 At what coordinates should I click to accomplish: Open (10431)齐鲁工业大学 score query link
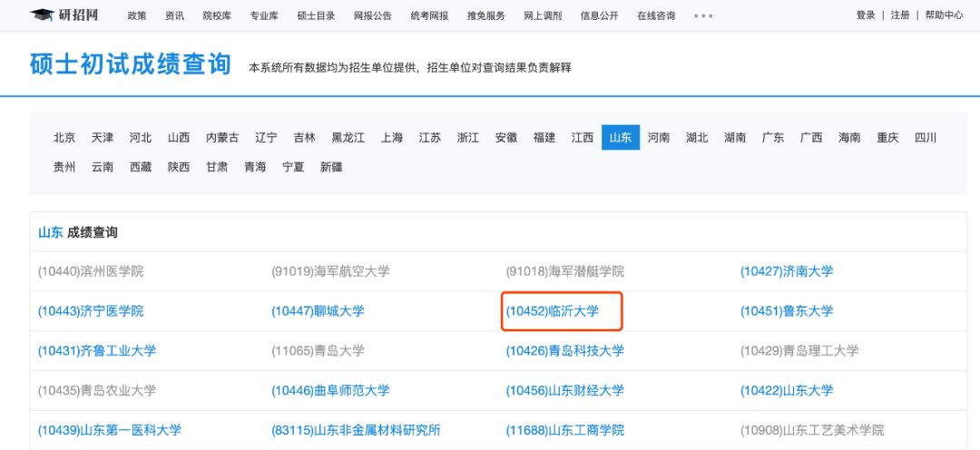pos(97,350)
